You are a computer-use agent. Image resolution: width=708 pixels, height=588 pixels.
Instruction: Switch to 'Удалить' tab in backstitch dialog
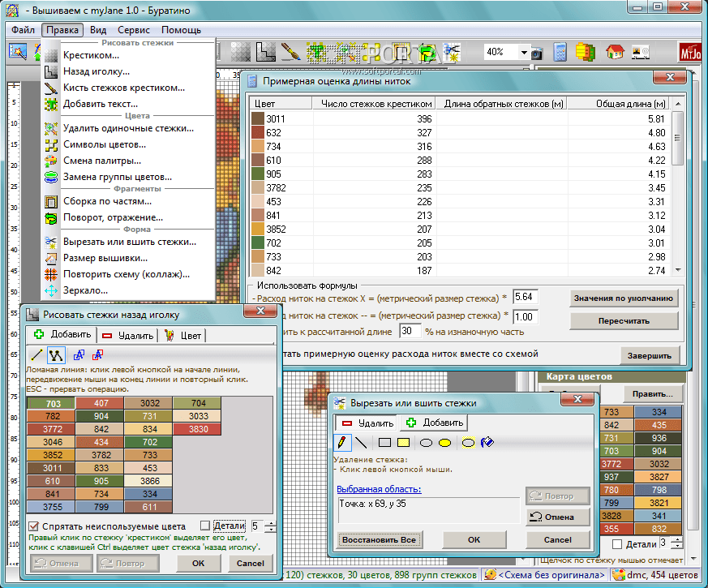tap(127, 336)
